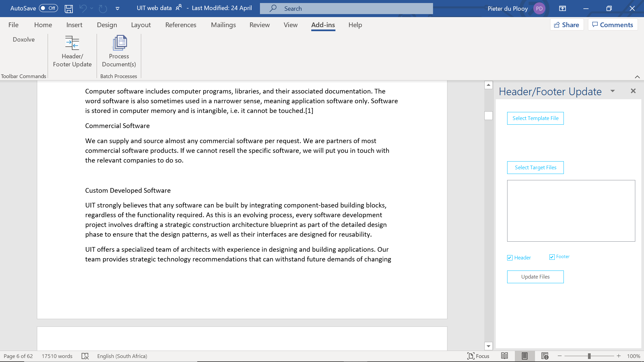
Task: Open the View tab
Action: (x=290, y=25)
